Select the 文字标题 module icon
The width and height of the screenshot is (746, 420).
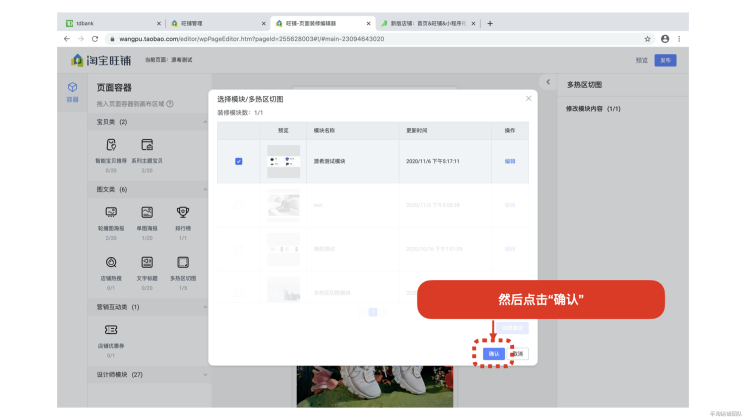point(147,262)
